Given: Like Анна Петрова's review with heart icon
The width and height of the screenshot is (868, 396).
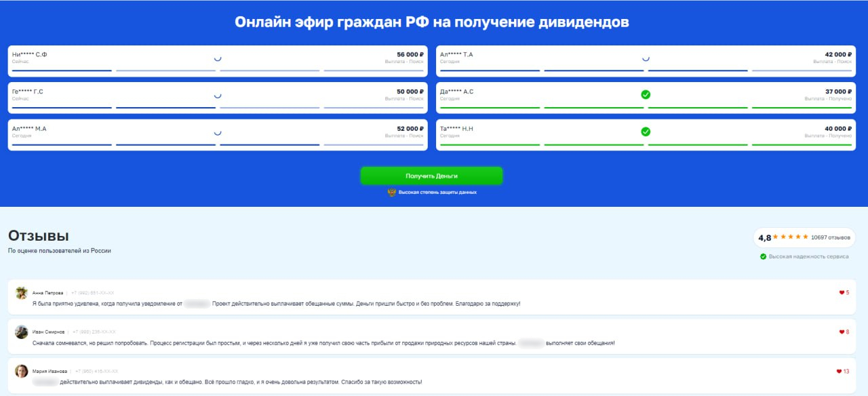Looking at the screenshot, I should click(842, 293).
